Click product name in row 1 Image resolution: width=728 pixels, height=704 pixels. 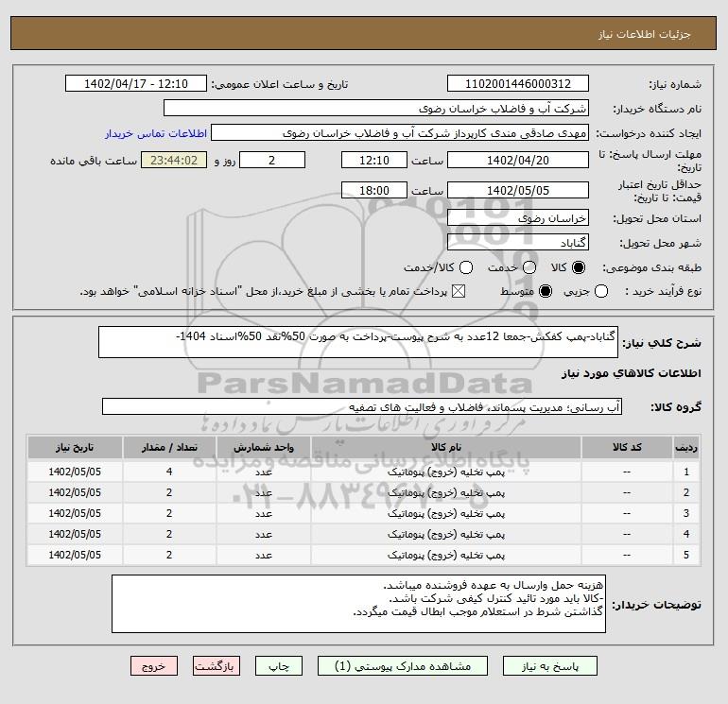(x=445, y=472)
